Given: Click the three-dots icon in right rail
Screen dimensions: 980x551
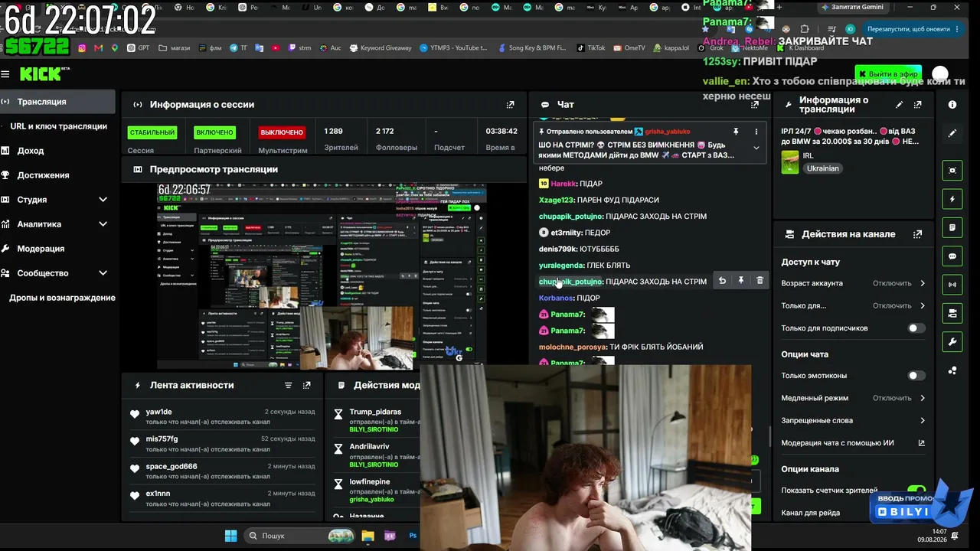Looking at the screenshot, I should [x=952, y=370].
